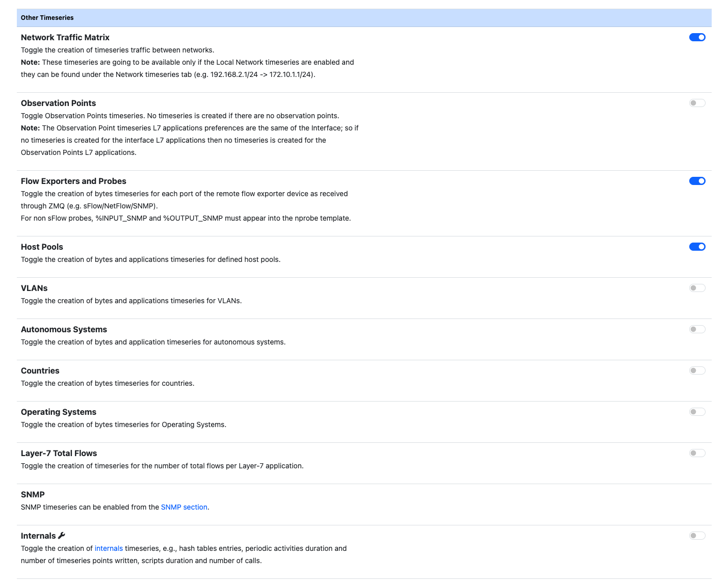Screen dimensions: 728x584
Task: Click the Other Timeseries section header
Action: pos(364,18)
